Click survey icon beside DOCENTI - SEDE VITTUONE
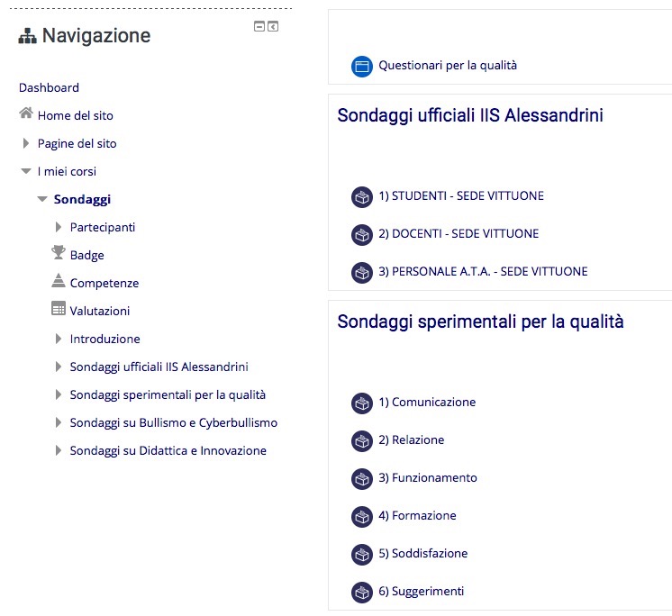This screenshot has height=616, width=672. (362, 235)
